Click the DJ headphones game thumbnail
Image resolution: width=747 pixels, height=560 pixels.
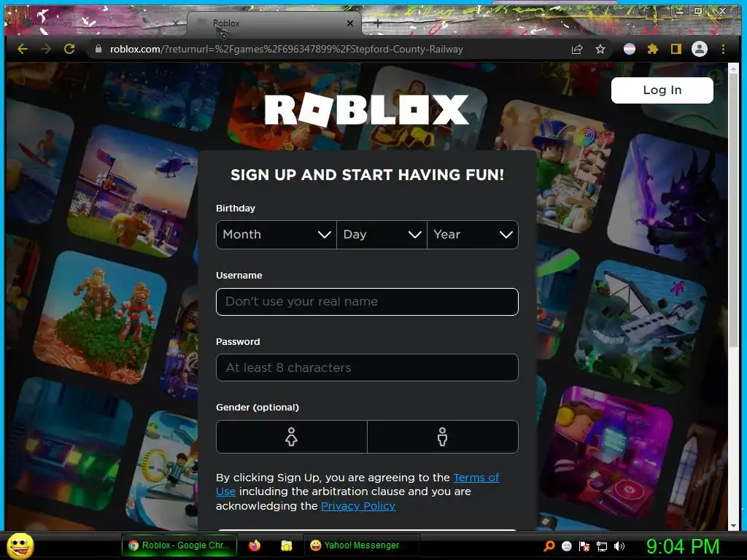click(606, 451)
